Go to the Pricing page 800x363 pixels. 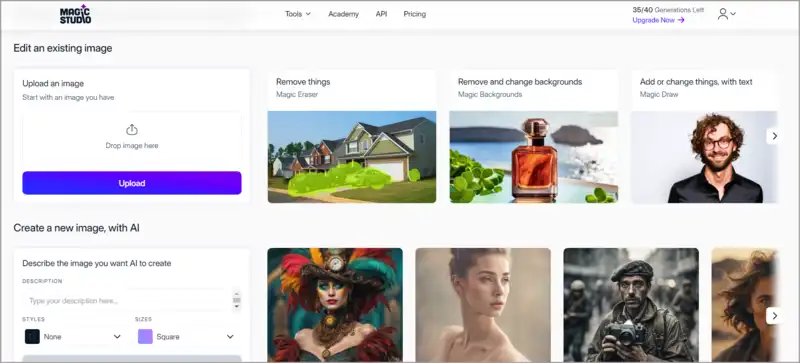coord(415,14)
